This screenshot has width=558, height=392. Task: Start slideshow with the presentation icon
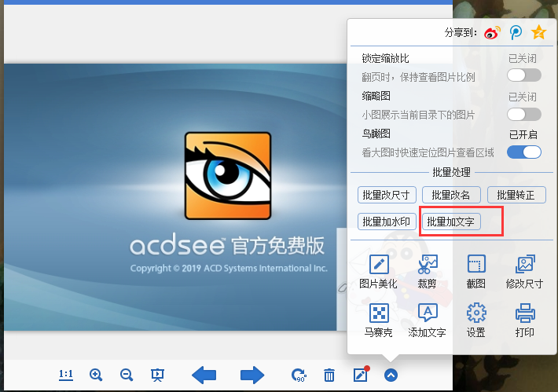point(157,375)
